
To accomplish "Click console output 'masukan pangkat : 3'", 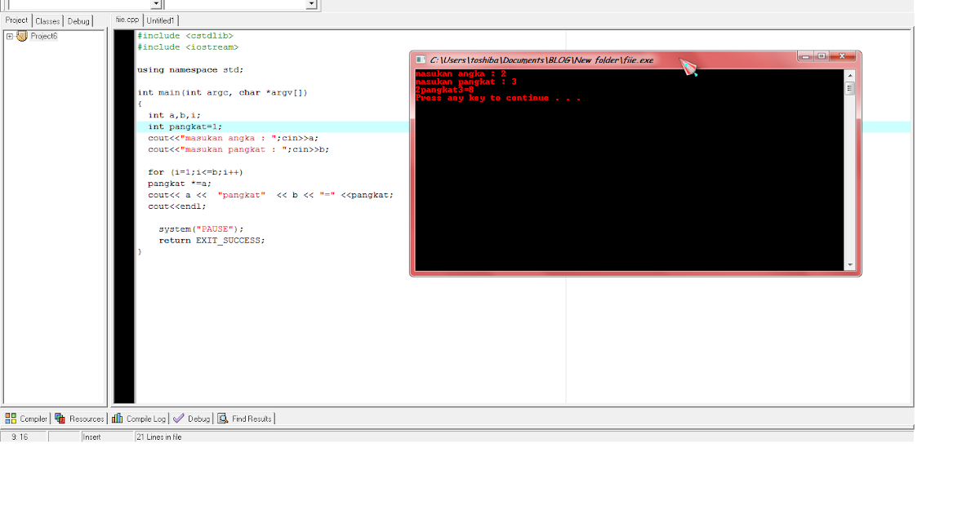I will click(x=465, y=82).
